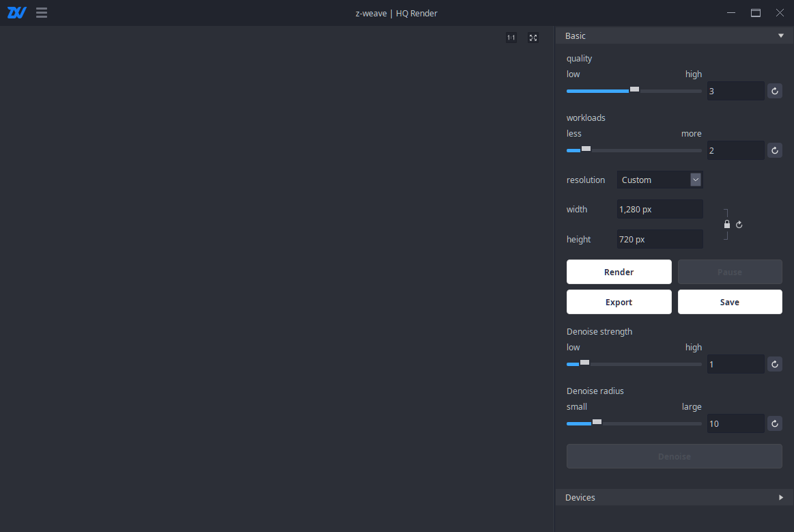Minimize the HQ Render window
Screen dimensions: 794x532
[731, 13]
